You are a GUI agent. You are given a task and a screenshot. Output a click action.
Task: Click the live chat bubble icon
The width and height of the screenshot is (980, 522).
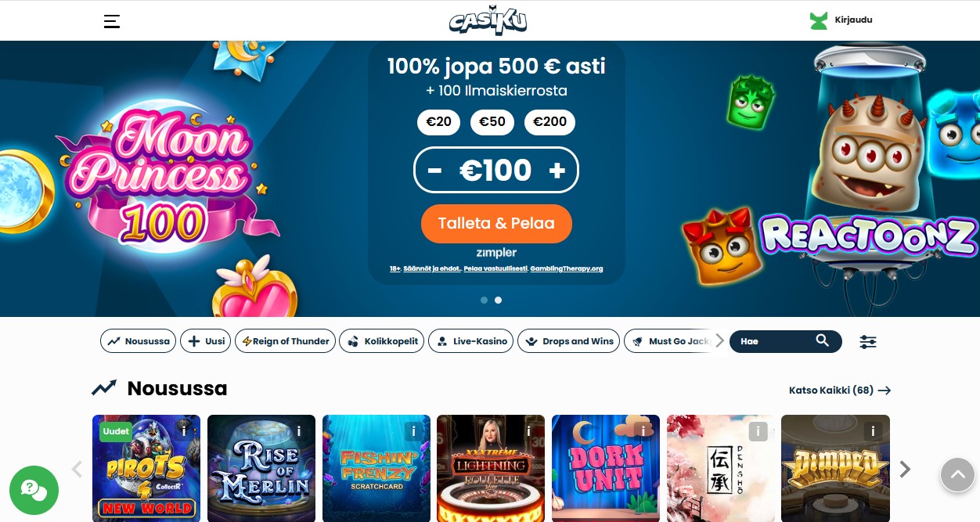click(x=34, y=490)
